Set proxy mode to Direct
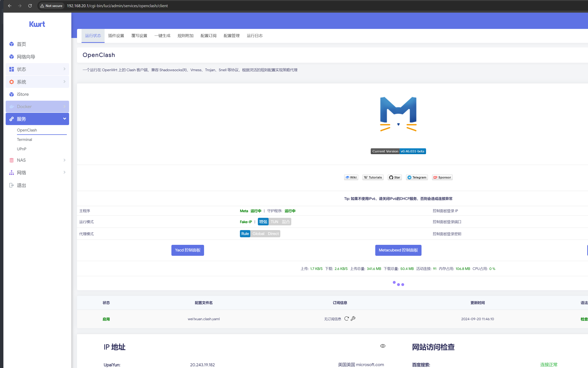The image size is (588, 368). click(273, 234)
